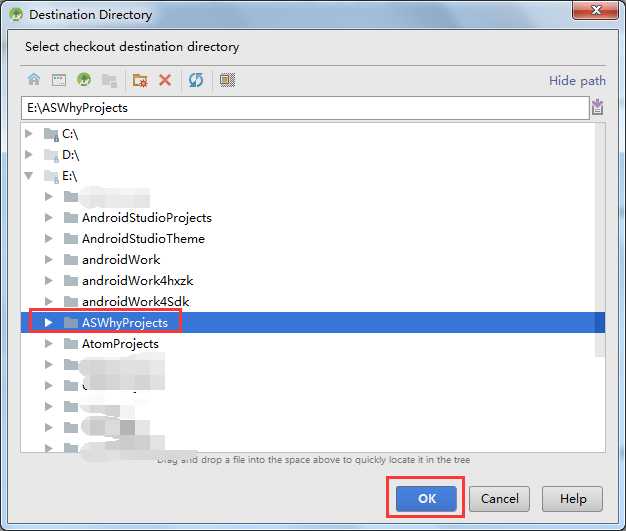This screenshot has width=626, height=531.
Task: Toggle show hidden files and directories icon
Action: point(227,80)
